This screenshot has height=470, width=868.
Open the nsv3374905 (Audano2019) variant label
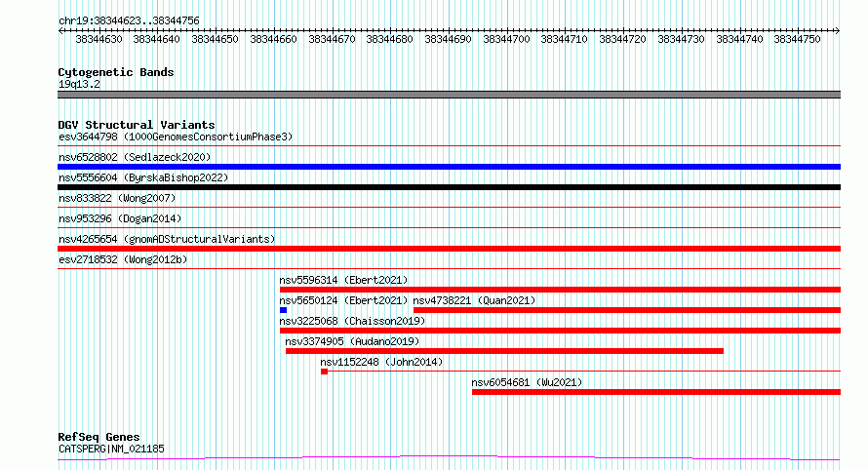[352, 341]
